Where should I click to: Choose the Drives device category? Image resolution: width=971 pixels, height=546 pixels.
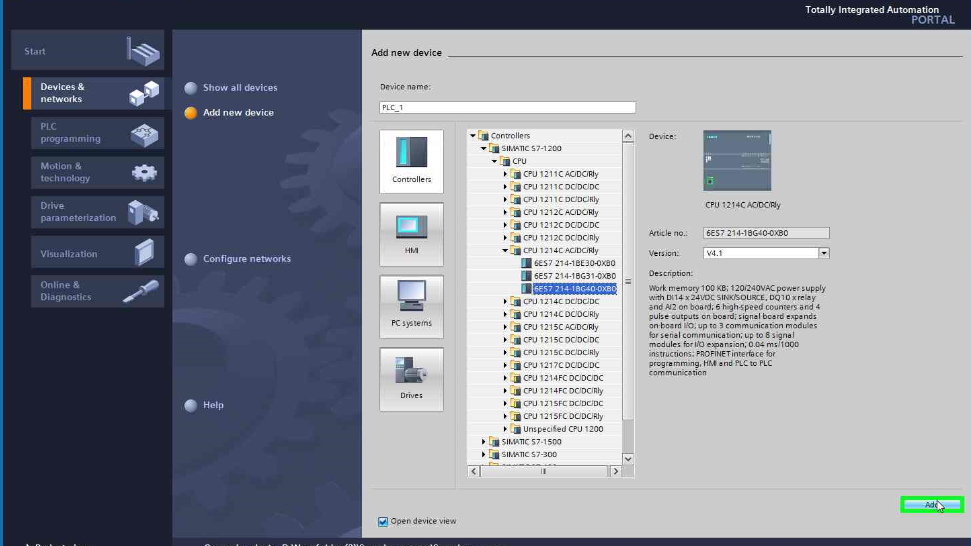point(411,379)
